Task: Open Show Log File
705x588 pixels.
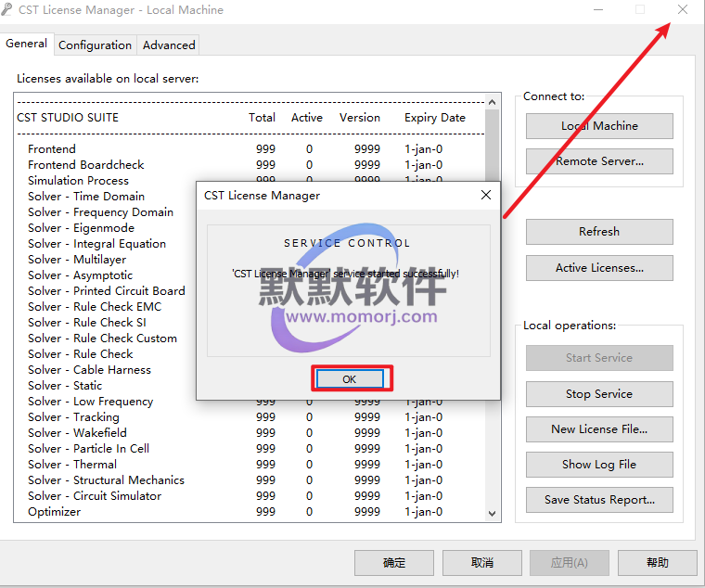Action: click(599, 464)
